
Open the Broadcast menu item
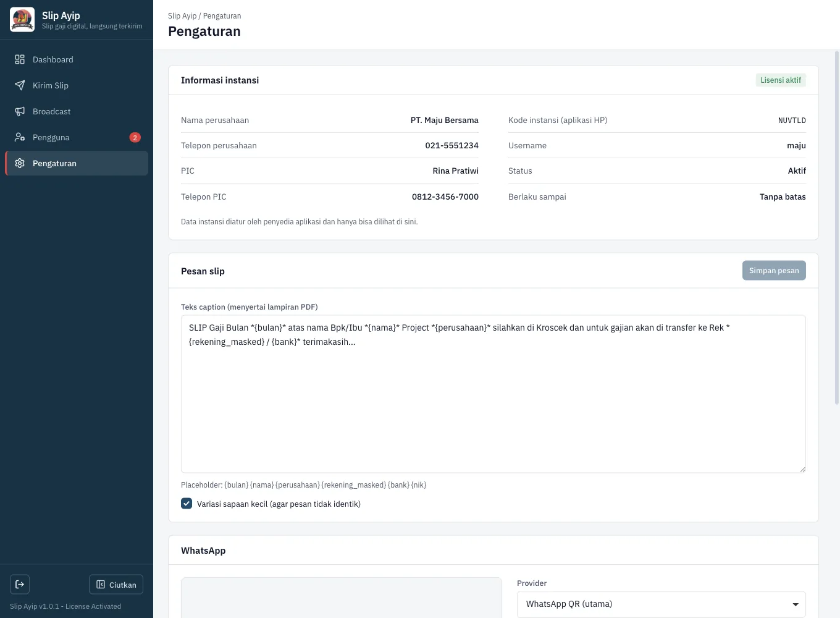[77, 111]
